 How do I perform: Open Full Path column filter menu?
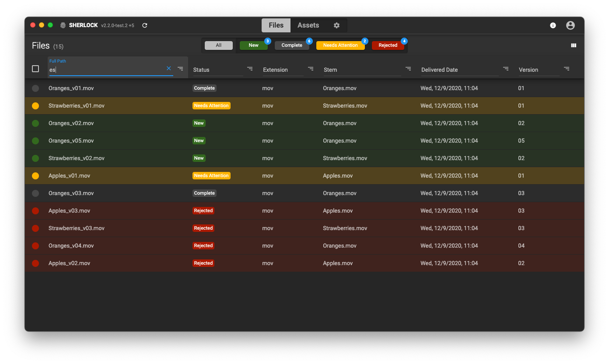tap(181, 69)
